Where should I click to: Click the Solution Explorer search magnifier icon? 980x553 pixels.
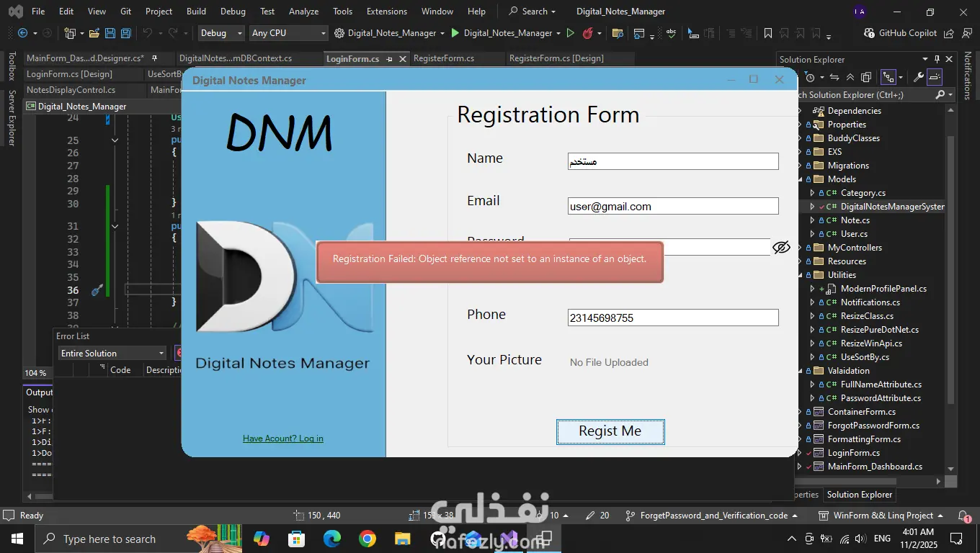pyautogui.click(x=940, y=94)
